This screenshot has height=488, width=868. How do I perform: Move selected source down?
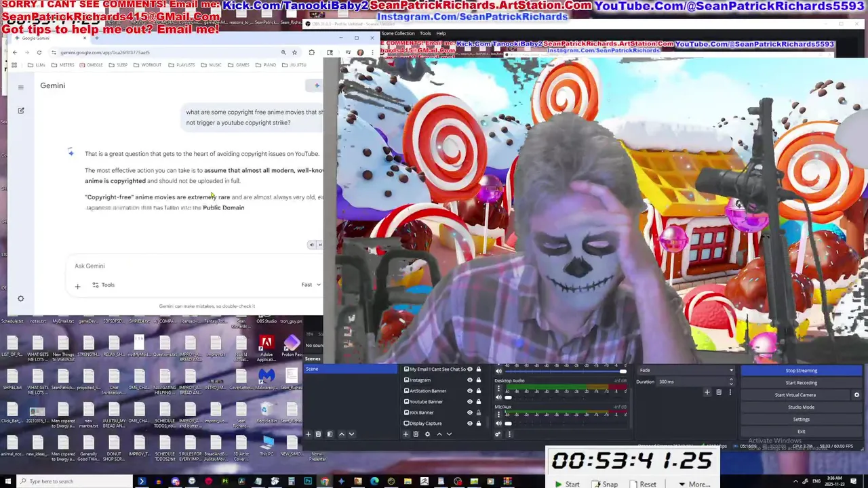point(449,434)
